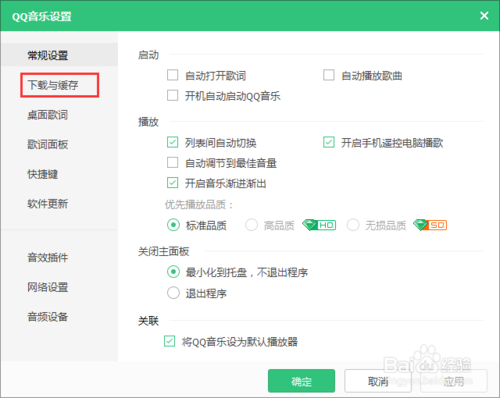Switch to 网络设置

tap(48, 287)
